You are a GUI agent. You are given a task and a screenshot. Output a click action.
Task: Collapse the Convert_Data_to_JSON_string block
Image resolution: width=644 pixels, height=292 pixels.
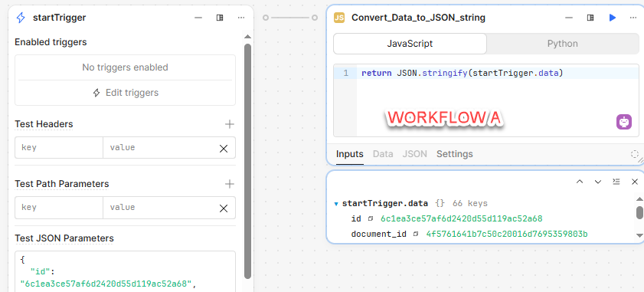[569, 18]
